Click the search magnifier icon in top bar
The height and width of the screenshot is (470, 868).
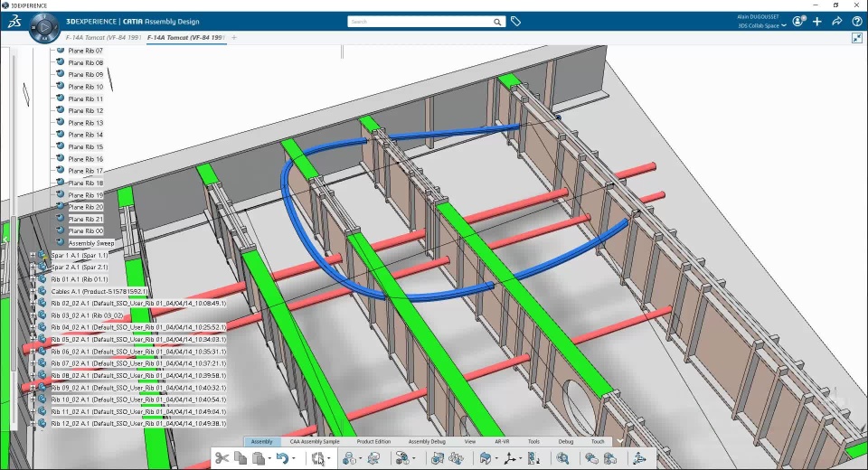(497, 22)
